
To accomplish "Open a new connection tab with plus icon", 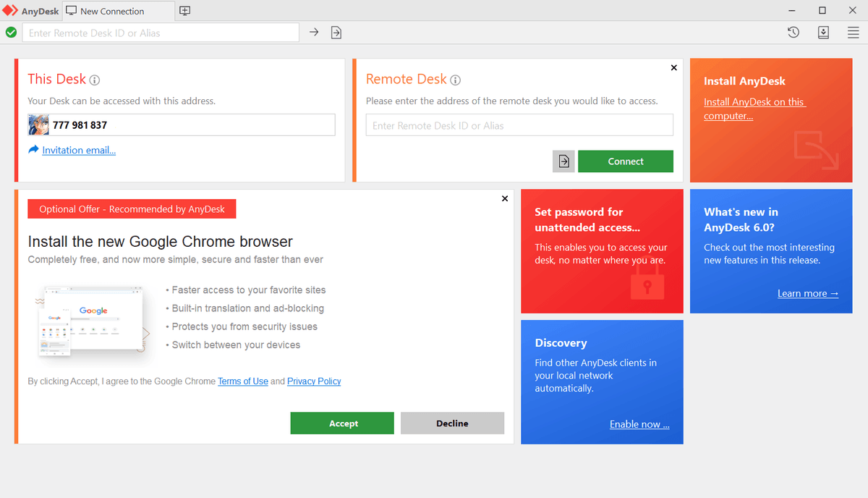I will (185, 11).
